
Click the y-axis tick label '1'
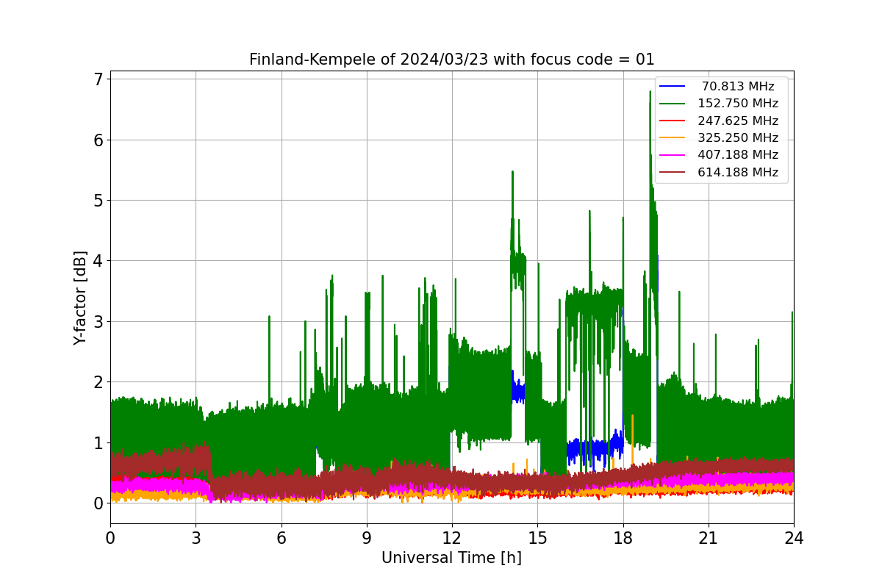tap(97, 442)
